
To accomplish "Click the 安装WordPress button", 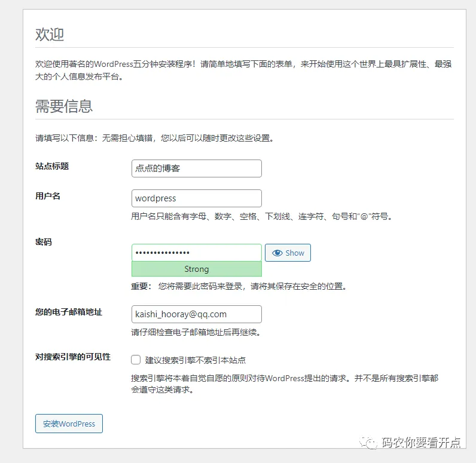I will click(x=69, y=424).
